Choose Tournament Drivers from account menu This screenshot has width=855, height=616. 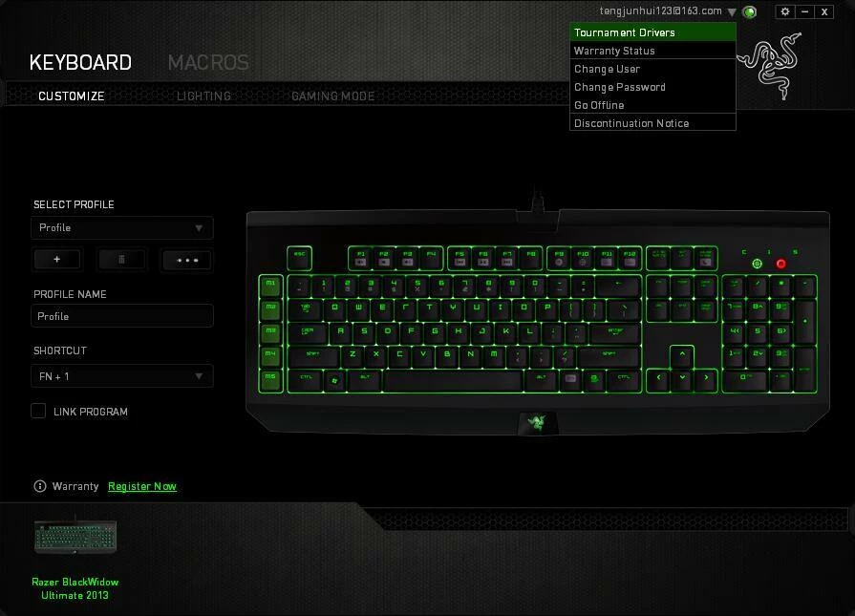(x=652, y=32)
